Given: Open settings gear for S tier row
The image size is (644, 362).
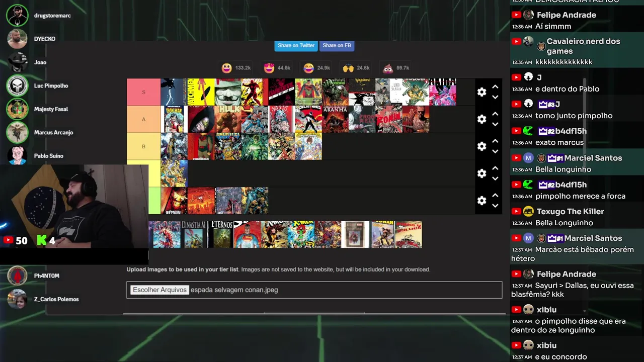Looking at the screenshot, I should tap(481, 92).
